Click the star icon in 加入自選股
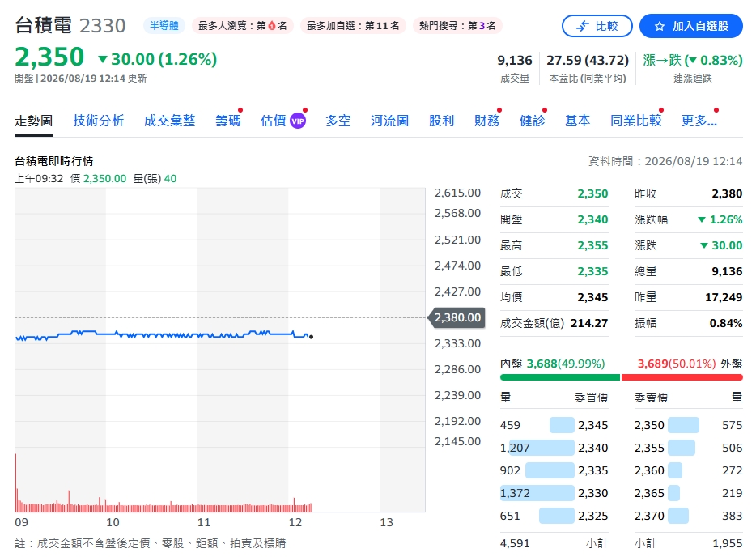Viewport: 756px width, 557px height. coord(660,27)
